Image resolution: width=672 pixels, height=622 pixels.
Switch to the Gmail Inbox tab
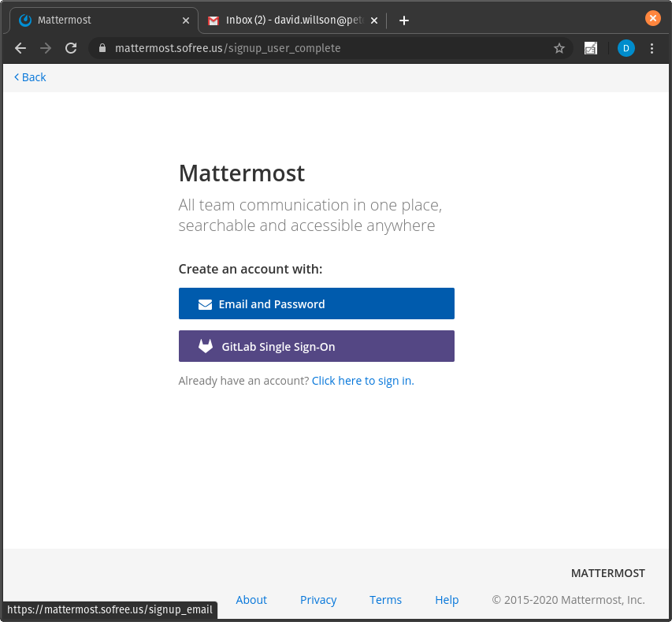(292, 20)
